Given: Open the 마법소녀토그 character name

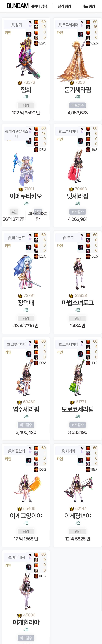Looking at the screenshot, I should pyautogui.click(x=78, y=303).
